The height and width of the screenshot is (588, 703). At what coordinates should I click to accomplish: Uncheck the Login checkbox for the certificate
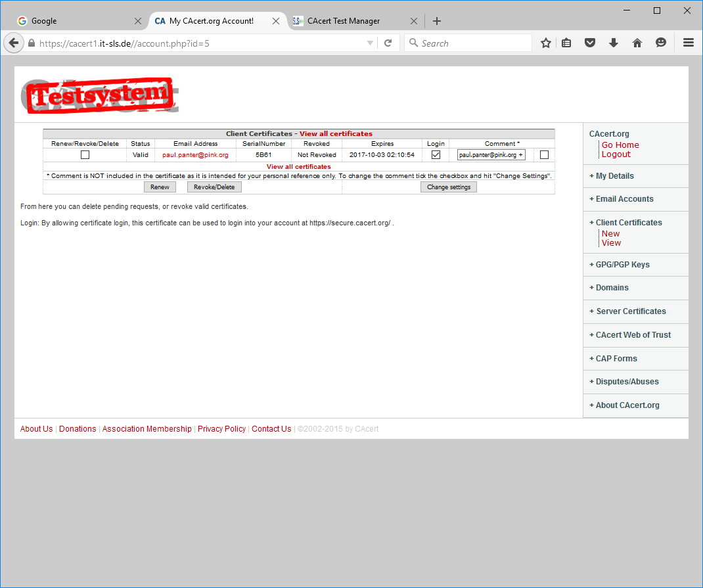(436, 155)
